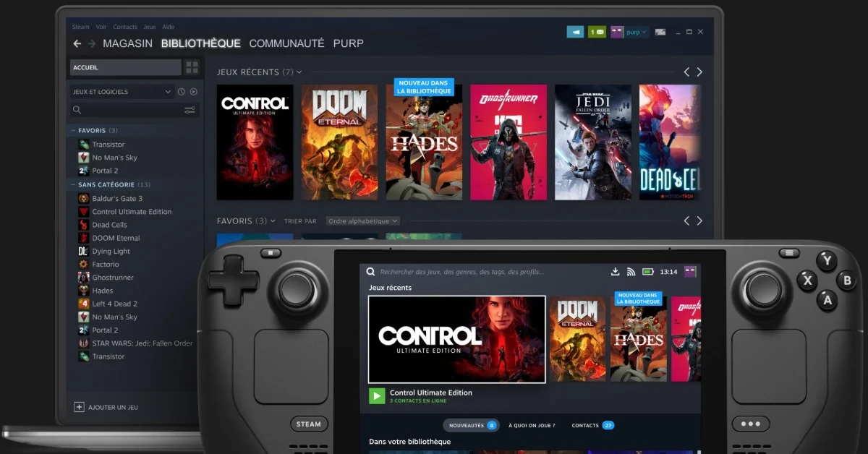Viewport: 868px width, 454px height.
Task: Open the Ordre alphabétique sort dropdown
Action: 362,220
